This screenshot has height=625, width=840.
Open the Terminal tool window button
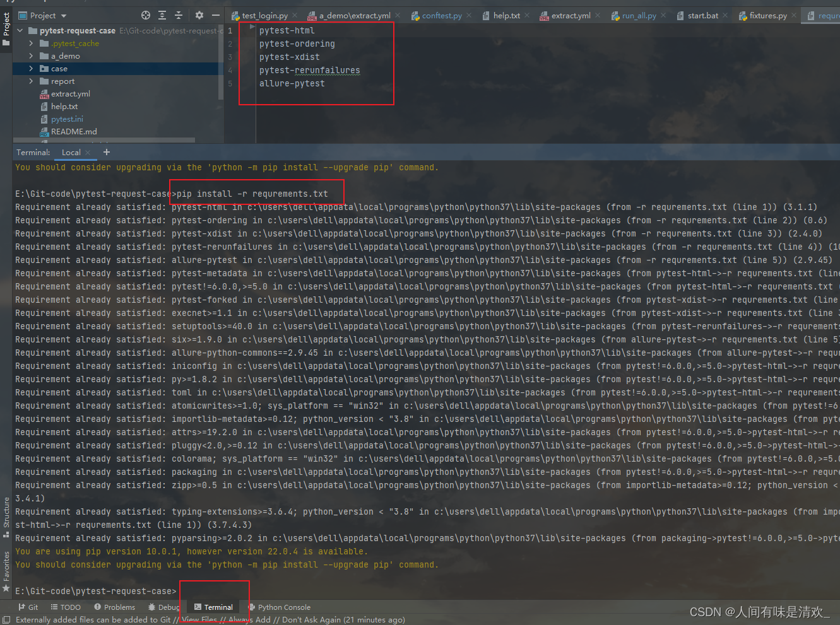[213, 607]
